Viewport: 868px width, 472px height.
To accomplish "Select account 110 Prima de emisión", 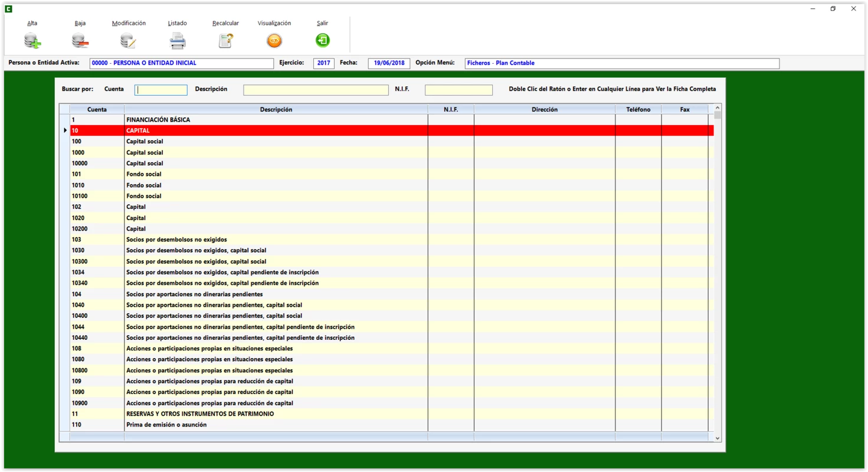I will [391, 425].
